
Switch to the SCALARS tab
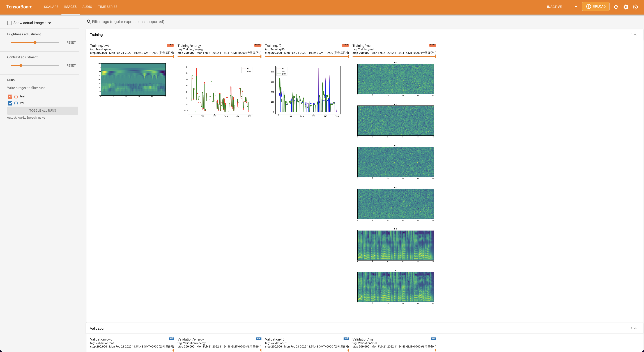pos(51,7)
